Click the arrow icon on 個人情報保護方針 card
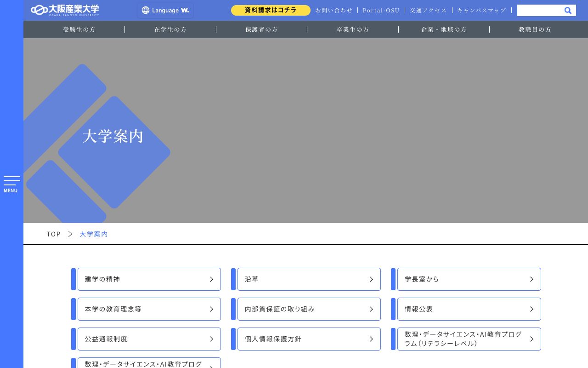588x368 pixels. coord(372,339)
